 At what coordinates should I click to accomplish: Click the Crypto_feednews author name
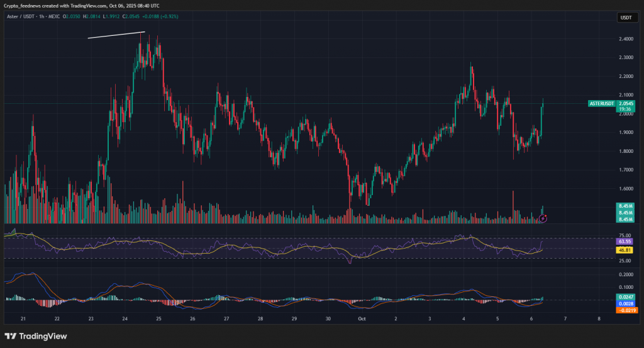point(24,6)
